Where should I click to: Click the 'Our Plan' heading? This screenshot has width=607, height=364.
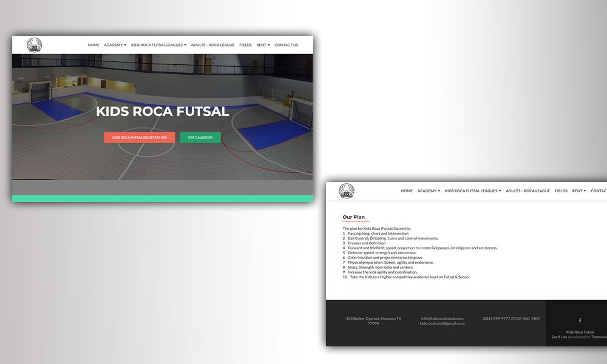[x=353, y=217]
